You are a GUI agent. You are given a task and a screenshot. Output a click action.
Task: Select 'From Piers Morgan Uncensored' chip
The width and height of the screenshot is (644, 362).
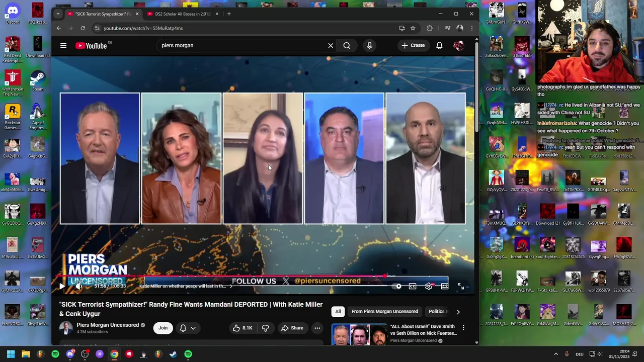385,312
